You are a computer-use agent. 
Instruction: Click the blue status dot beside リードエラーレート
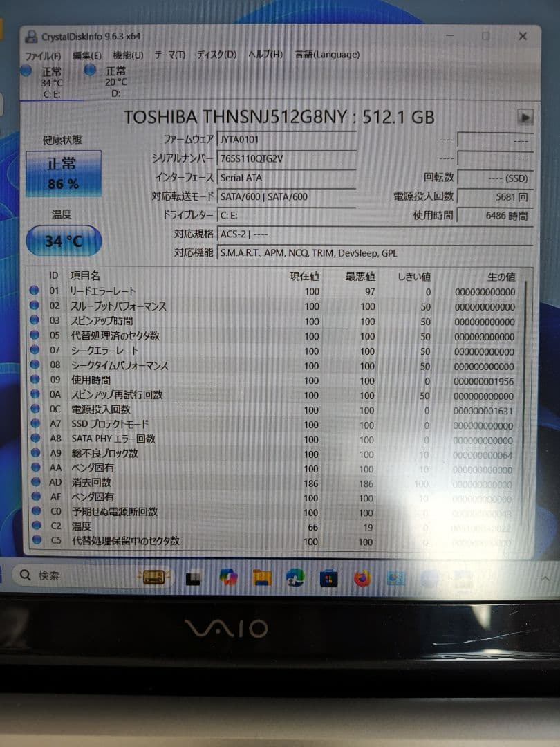[x=35, y=291]
